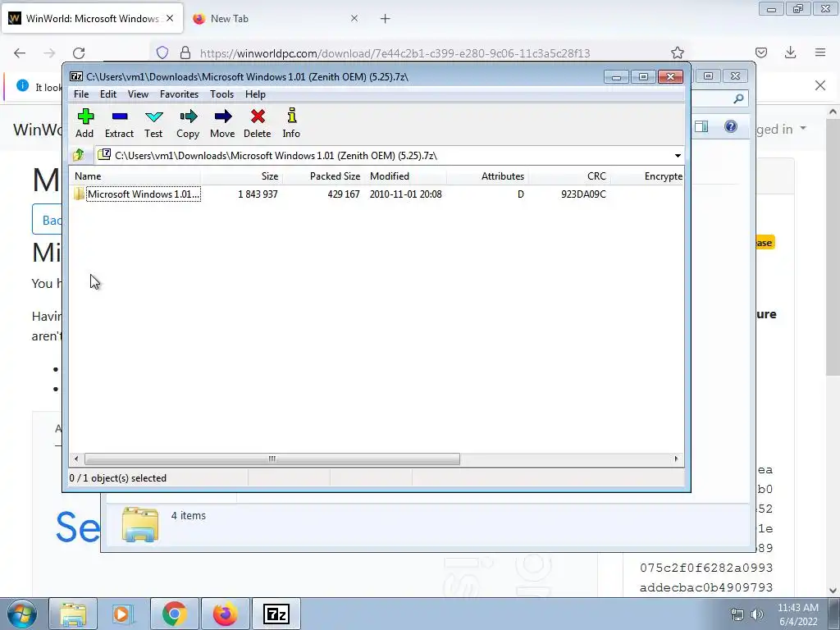Click the horizontal scrollbar thumb in 7-Zip
Image resolution: width=840 pixels, height=630 pixels.
tap(272, 459)
